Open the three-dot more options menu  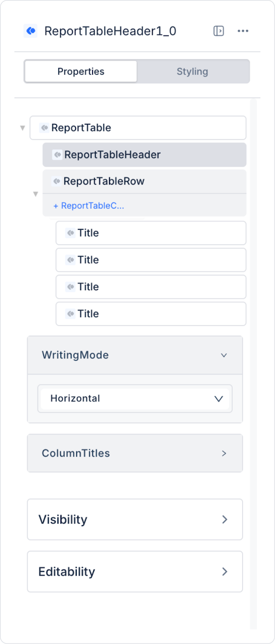click(243, 31)
